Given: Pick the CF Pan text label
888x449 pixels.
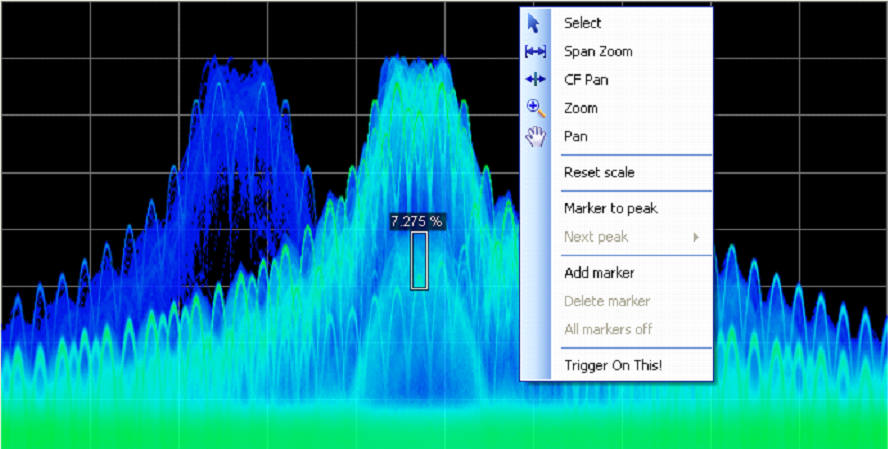Looking at the screenshot, I should pyautogui.click(x=586, y=80).
